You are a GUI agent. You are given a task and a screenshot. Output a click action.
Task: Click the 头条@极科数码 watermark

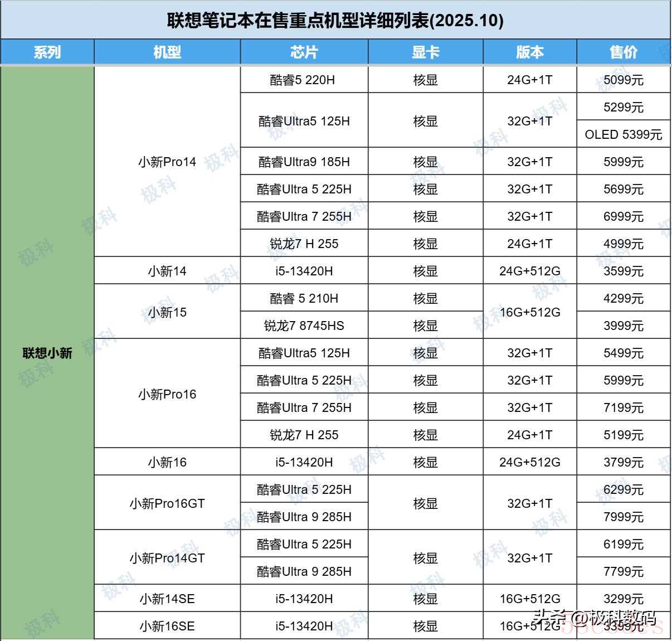[593, 618]
